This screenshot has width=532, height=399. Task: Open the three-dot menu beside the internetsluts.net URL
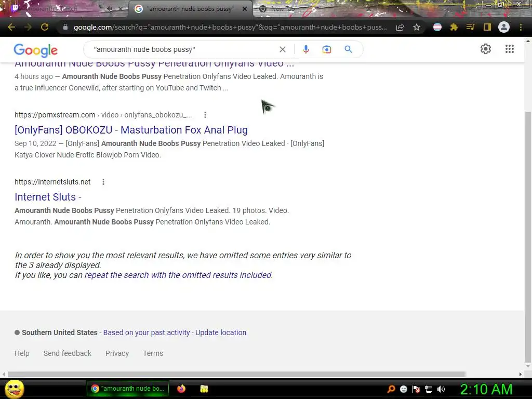tap(103, 182)
